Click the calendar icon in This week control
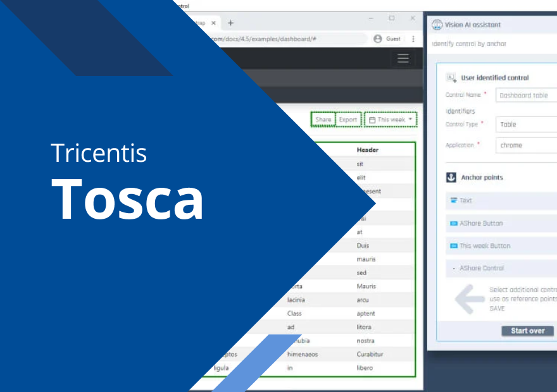The width and height of the screenshot is (557, 392). pyautogui.click(x=372, y=119)
